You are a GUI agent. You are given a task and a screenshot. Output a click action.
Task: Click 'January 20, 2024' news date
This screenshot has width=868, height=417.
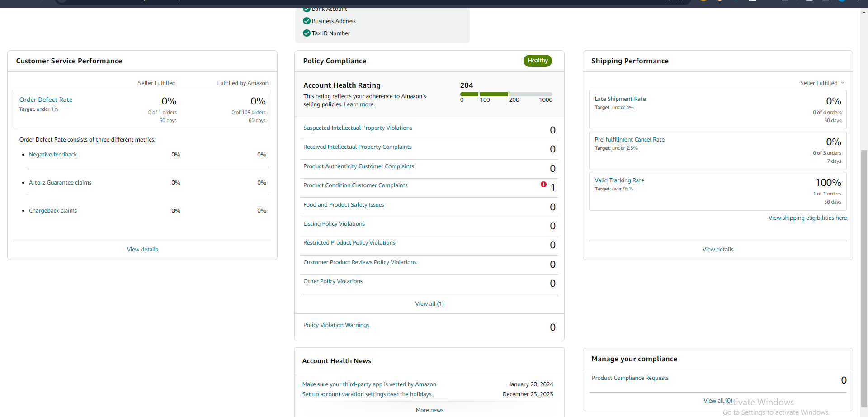click(531, 384)
